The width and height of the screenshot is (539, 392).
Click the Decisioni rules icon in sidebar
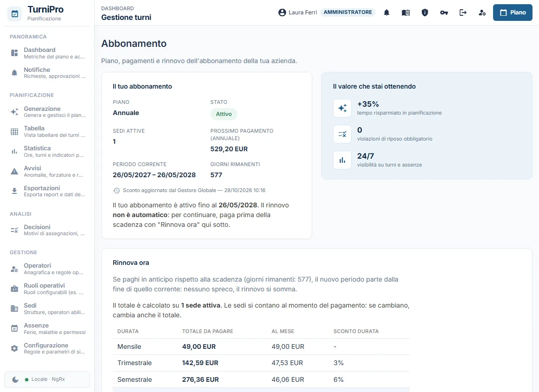point(14,230)
